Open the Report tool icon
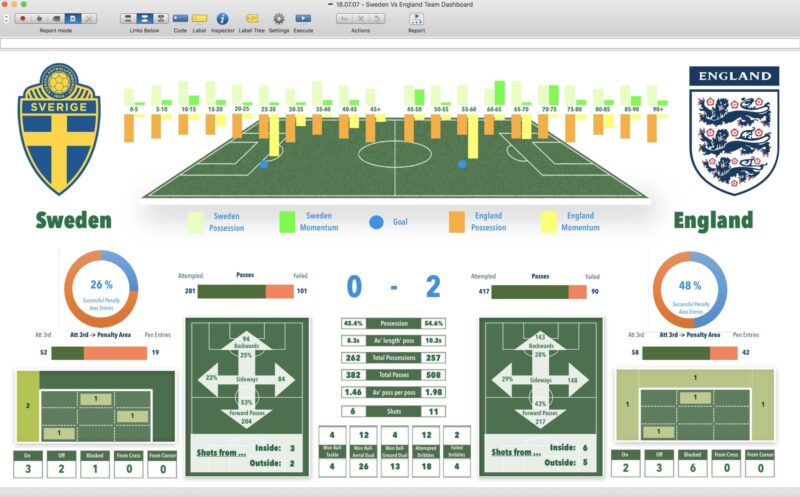The width and height of the screenshot is (800, 497). pos(416,19)
